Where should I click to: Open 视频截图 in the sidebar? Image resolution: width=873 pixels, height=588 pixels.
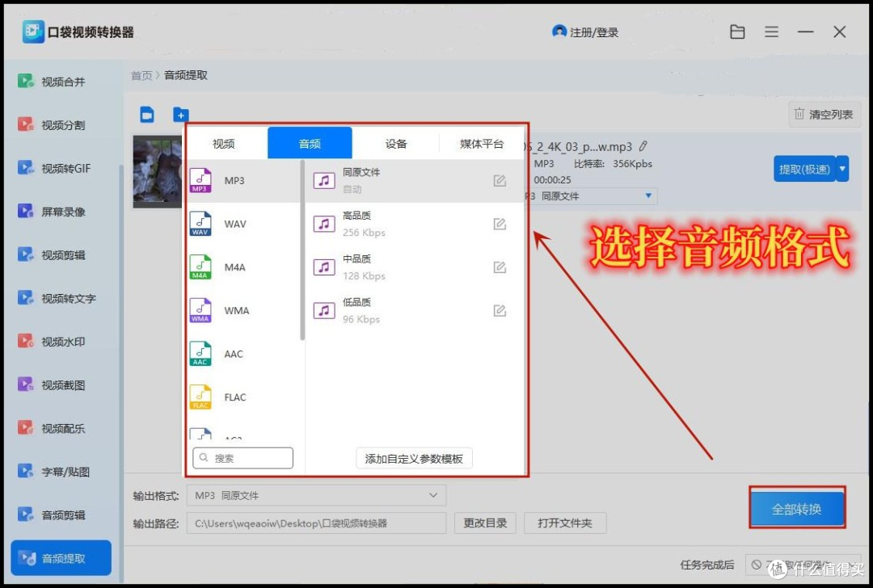[x=51, y=385]
